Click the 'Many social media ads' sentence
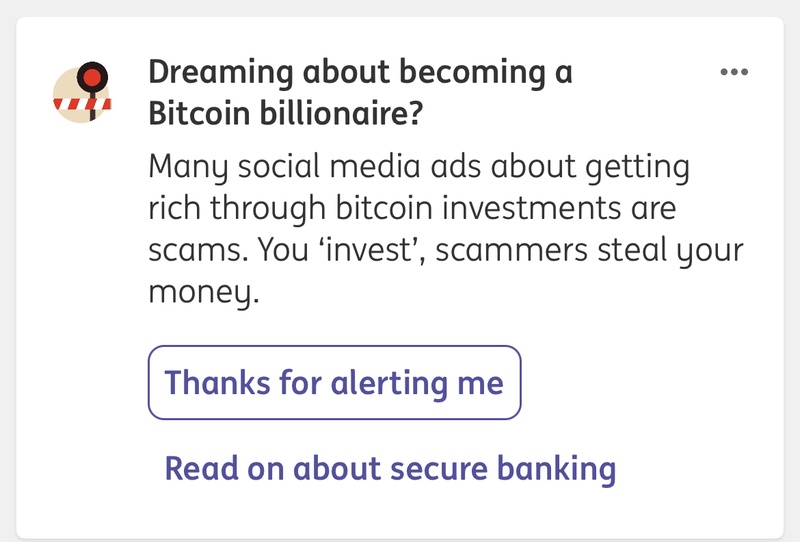 coord(418,167)
